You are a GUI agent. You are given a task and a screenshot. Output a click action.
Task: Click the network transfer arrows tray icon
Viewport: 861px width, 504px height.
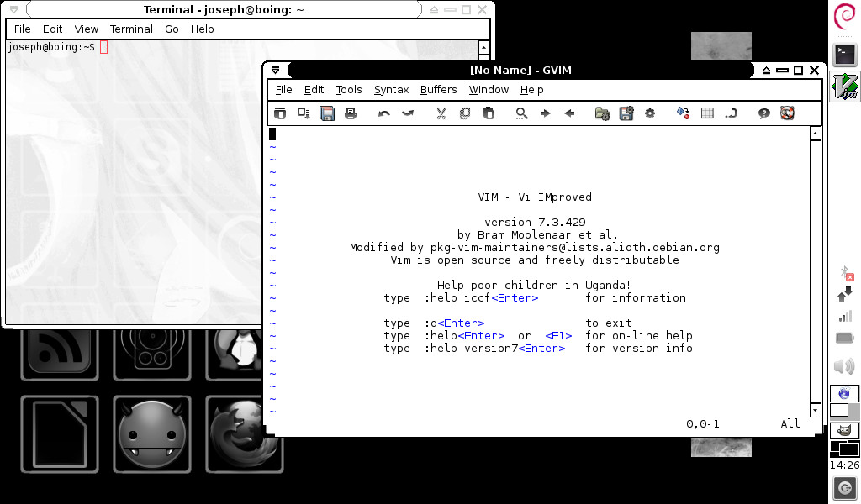click(x=845, y=294)
